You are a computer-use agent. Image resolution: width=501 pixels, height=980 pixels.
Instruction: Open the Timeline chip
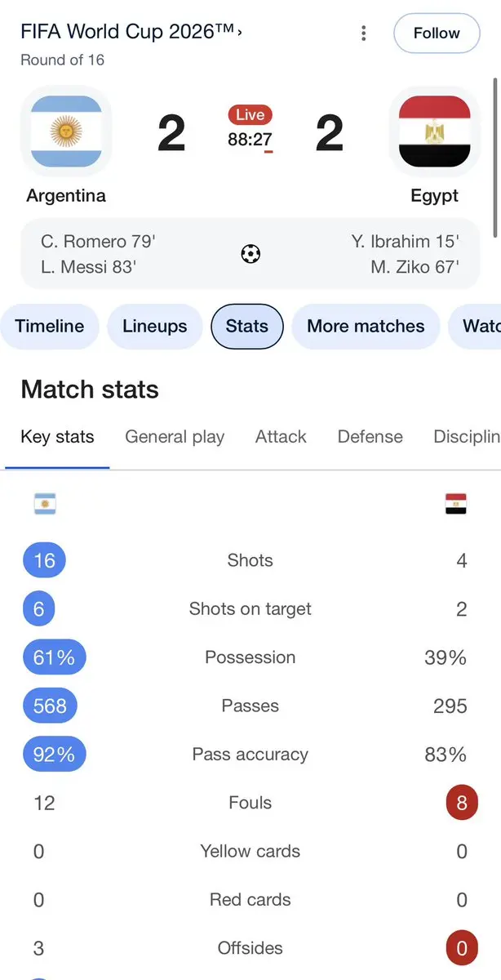click(x=50, y=327)
